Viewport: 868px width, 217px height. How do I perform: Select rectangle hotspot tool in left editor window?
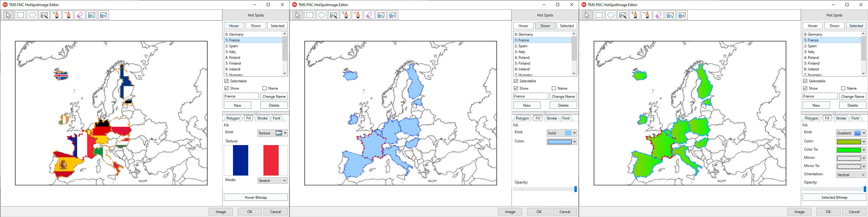click(x=20, y=15)
